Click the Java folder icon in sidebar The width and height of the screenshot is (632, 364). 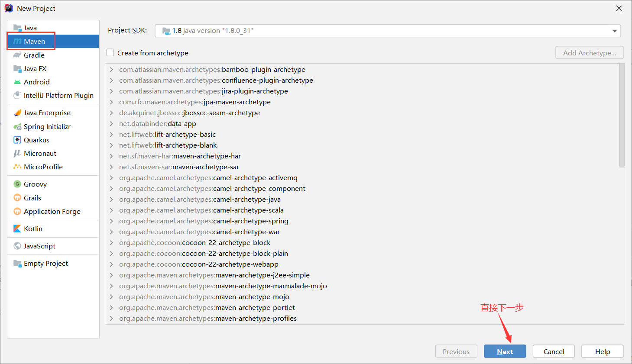17,28
